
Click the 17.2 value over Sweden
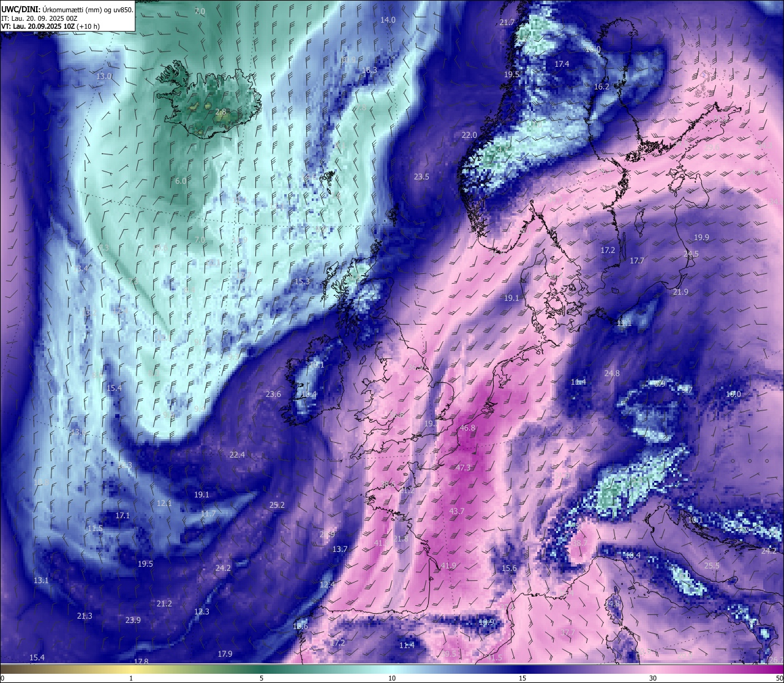coord(608,250)
